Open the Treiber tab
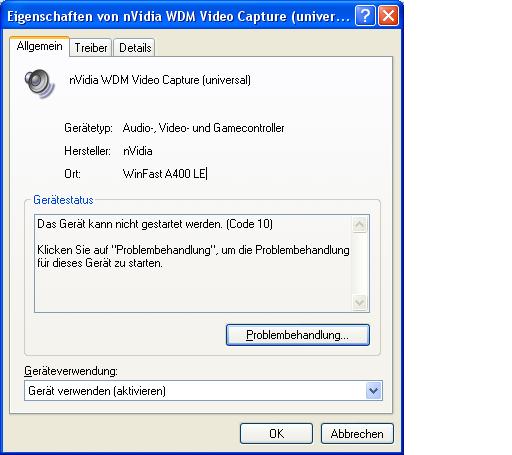The width and height of the screenshot is (512, 455). [x=91, y=48]
